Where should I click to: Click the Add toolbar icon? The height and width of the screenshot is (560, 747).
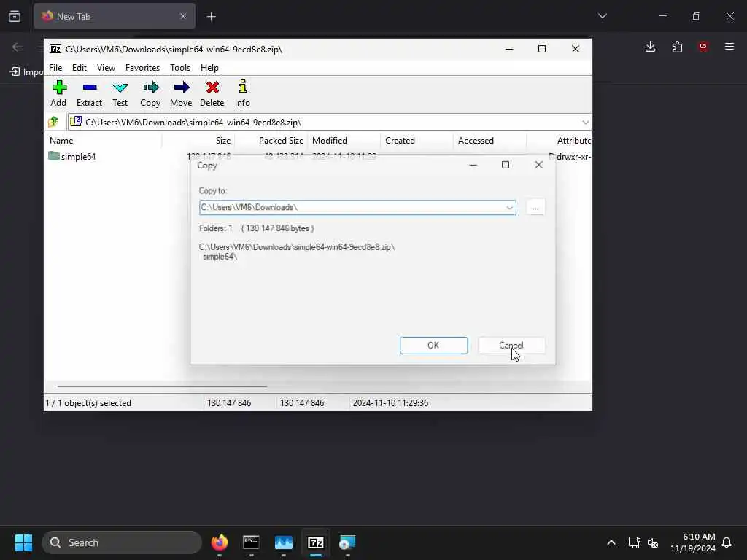59,87
